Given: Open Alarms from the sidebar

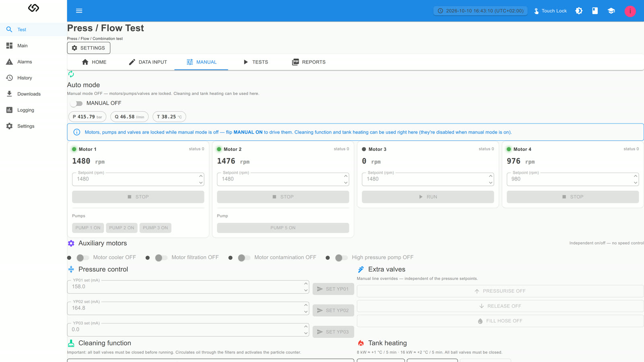Looking at the screenshot, I should [33, 62].
